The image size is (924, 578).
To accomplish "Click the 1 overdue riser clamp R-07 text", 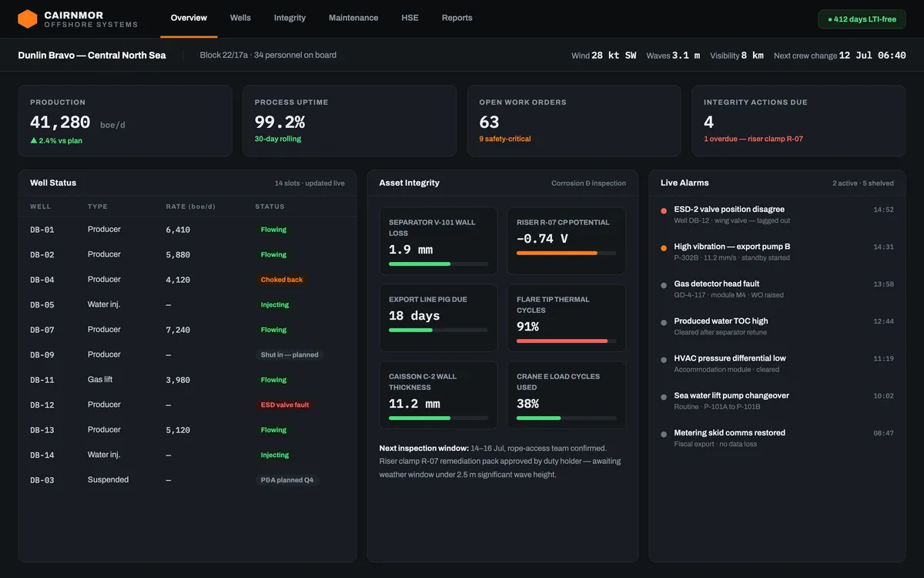I will (x=753, y=139).
